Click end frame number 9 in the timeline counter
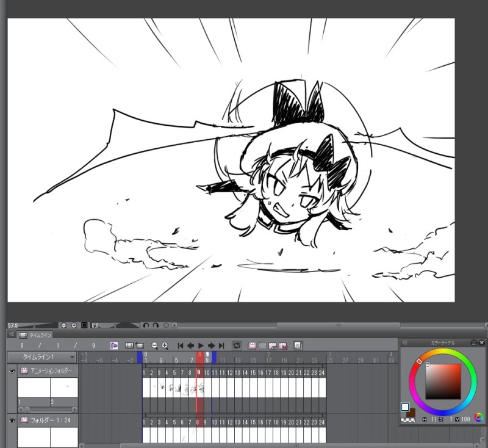488x448 pixels. 93,345
